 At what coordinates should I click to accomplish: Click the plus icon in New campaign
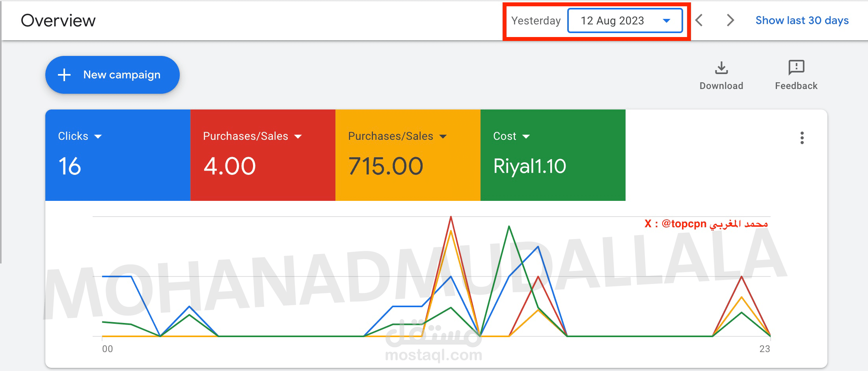coord(64,75)
